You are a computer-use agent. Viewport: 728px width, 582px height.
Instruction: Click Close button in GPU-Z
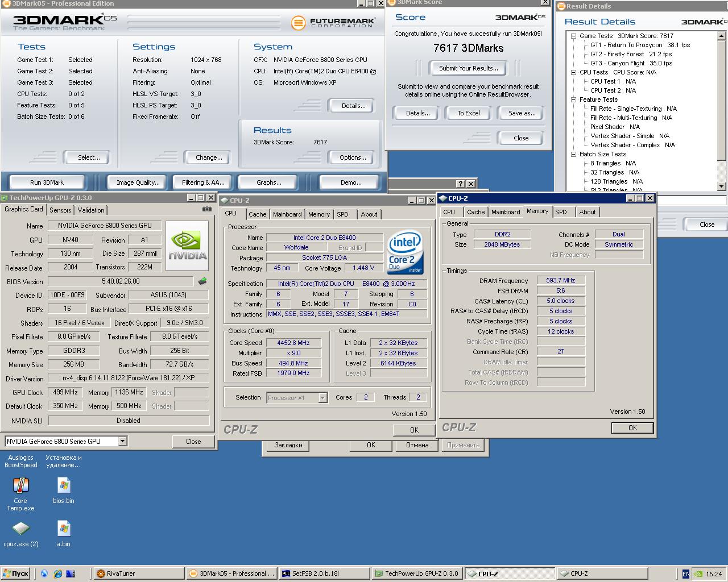click(x=193, y=442)
